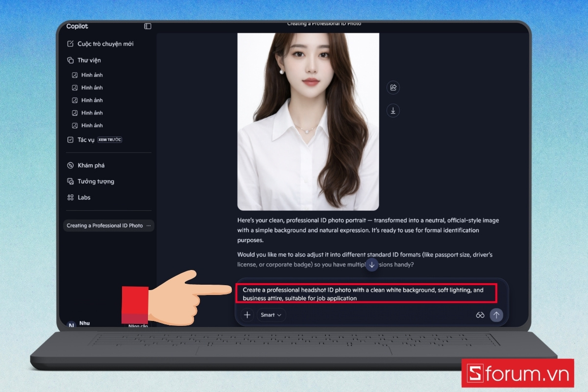Viewport: 588px width, 392px height.
Task: Click the share icon beside the portrait
Action: pos(393,88)
